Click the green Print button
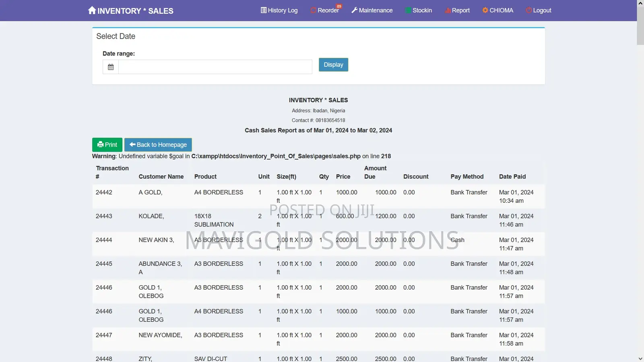Viewport: 644px width, 362px height. click(x=107, y=145)
